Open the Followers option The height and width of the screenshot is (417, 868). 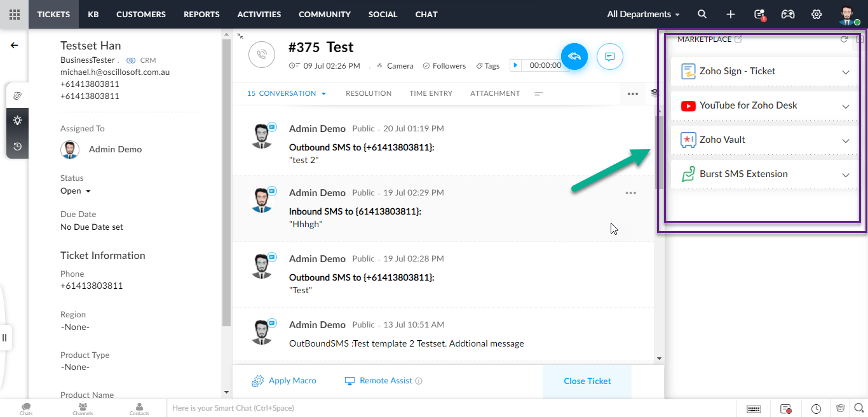[444, 65]
